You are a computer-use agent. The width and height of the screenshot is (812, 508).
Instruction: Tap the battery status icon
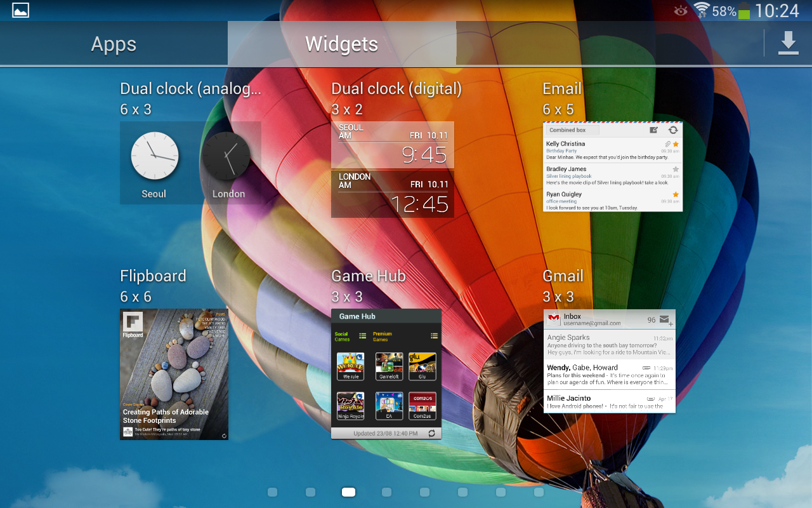tap(744, 11)
